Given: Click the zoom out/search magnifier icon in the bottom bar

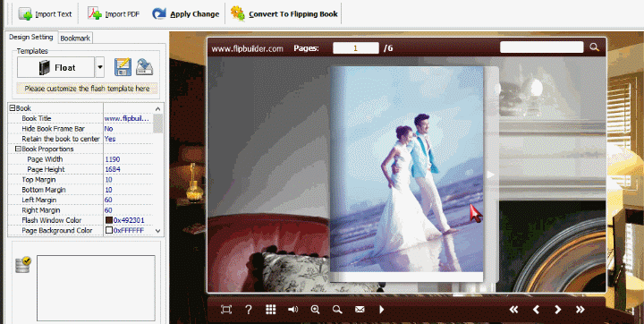Looking at the screenshot, I should pos(337,310).
